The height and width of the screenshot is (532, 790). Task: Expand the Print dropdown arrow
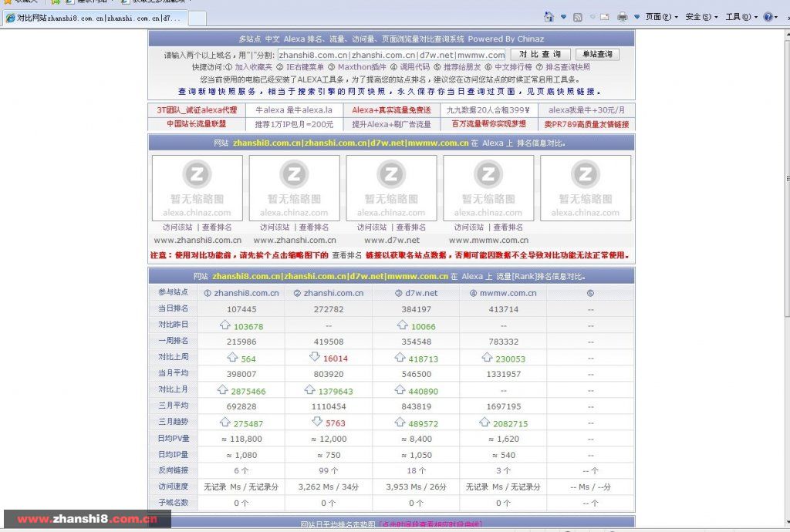point(636,17)
